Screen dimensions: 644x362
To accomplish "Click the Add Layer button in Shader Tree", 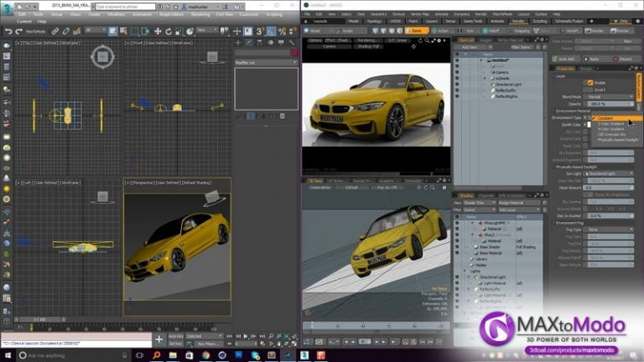I will tap(519, 209).
